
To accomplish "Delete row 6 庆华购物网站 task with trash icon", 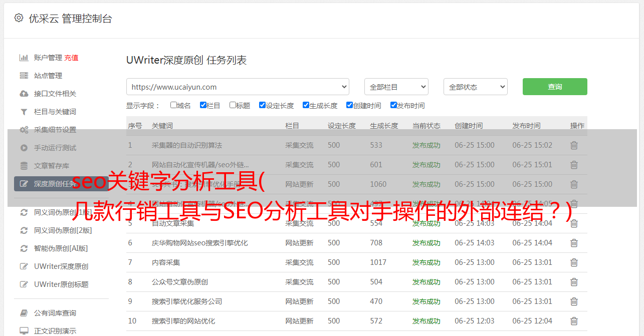I will [x=574, y=243].
